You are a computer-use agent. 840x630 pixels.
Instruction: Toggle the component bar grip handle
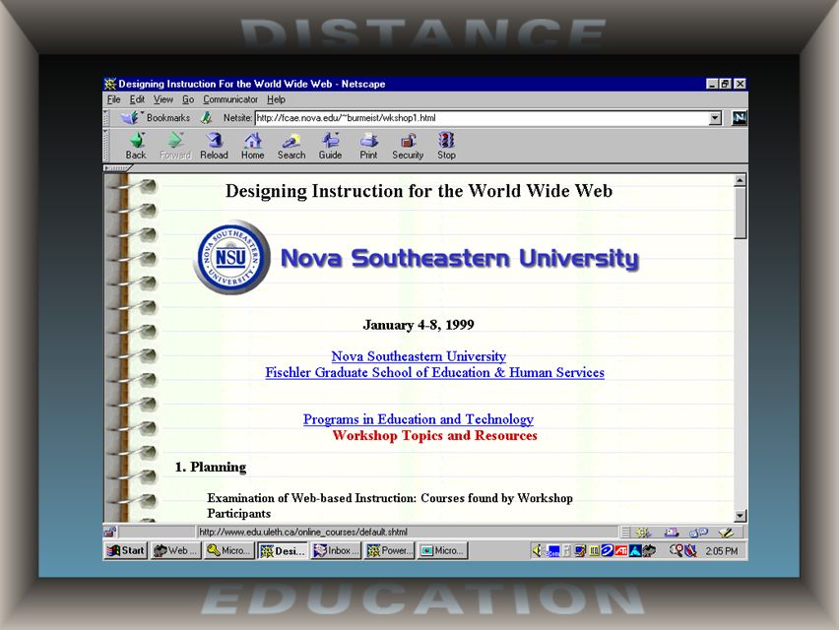624,532
